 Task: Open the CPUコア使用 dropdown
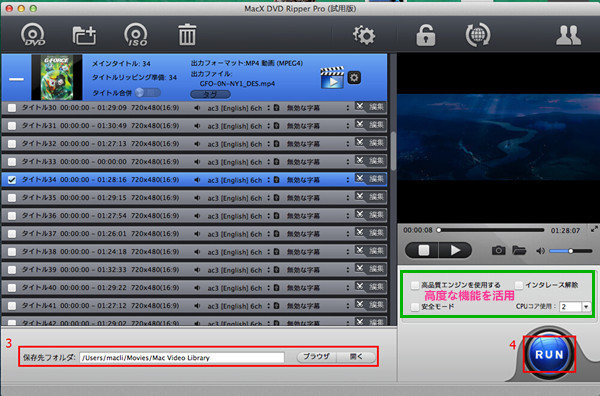click(575, 306)
